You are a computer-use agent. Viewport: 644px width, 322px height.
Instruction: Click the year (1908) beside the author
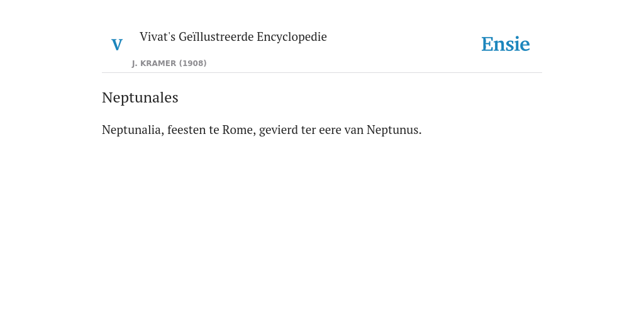tap(192, 64)
